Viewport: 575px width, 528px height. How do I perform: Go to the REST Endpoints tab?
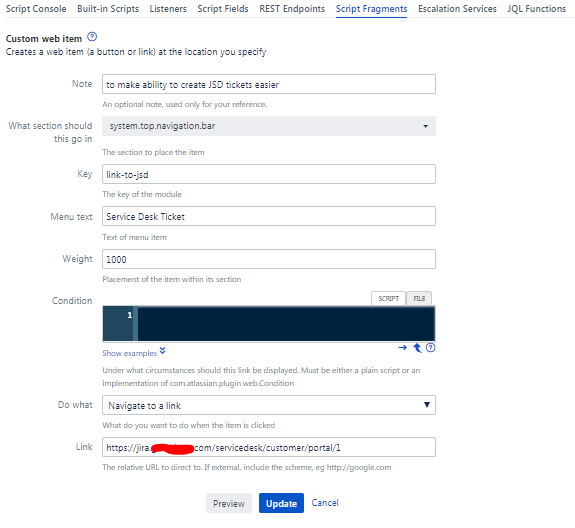[292, 9]
